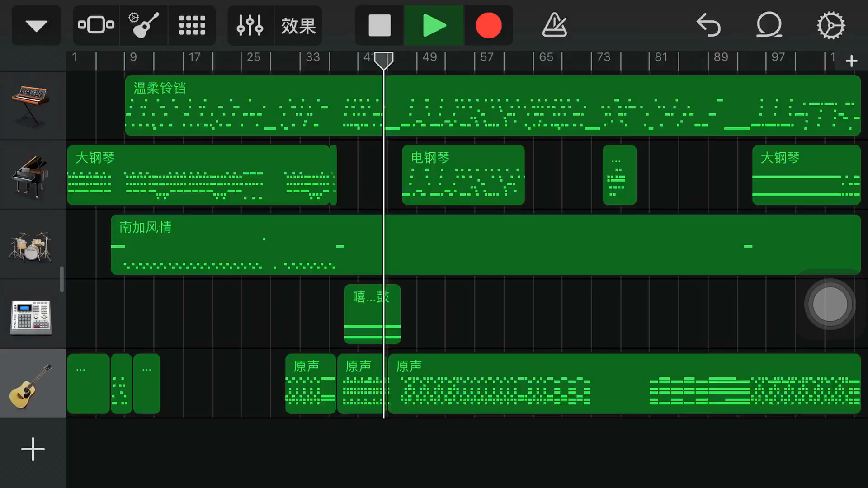Select the first small guitar region
This screenshot has width=868, height=488.
tap(89, 384)
